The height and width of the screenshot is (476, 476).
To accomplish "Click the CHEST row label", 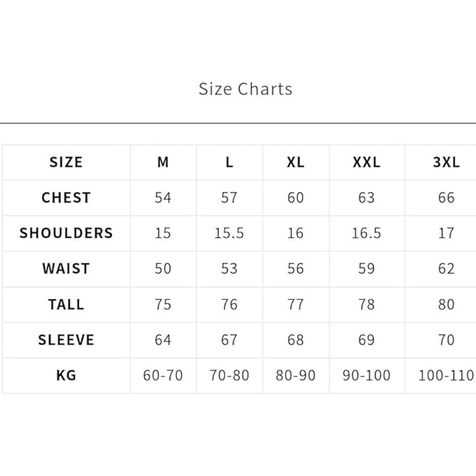I will [66, 198].
